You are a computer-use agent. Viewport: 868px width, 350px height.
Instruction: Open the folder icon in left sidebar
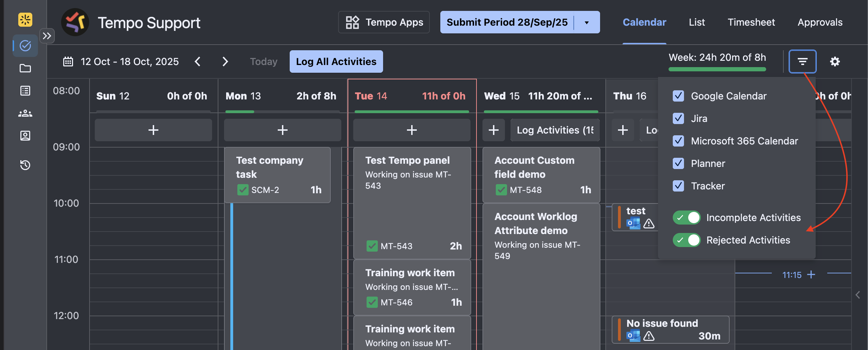coord(25,68)
